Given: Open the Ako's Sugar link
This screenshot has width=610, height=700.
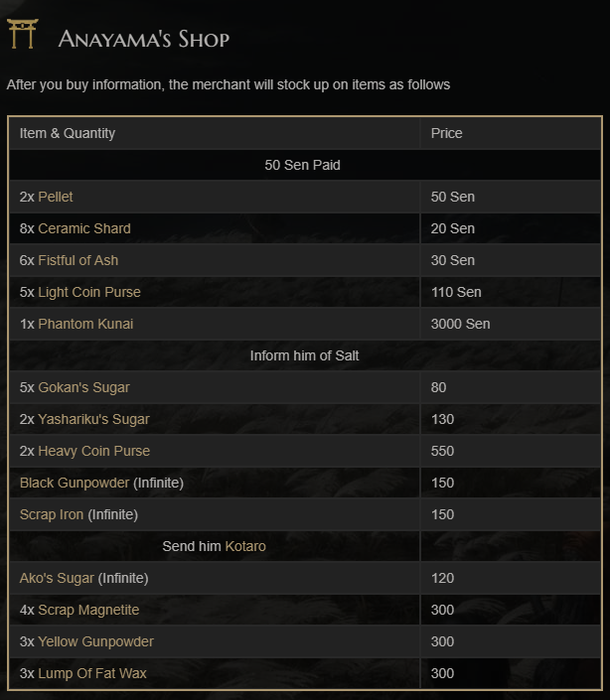Looking at the screenshot, I should pos(57,578).
